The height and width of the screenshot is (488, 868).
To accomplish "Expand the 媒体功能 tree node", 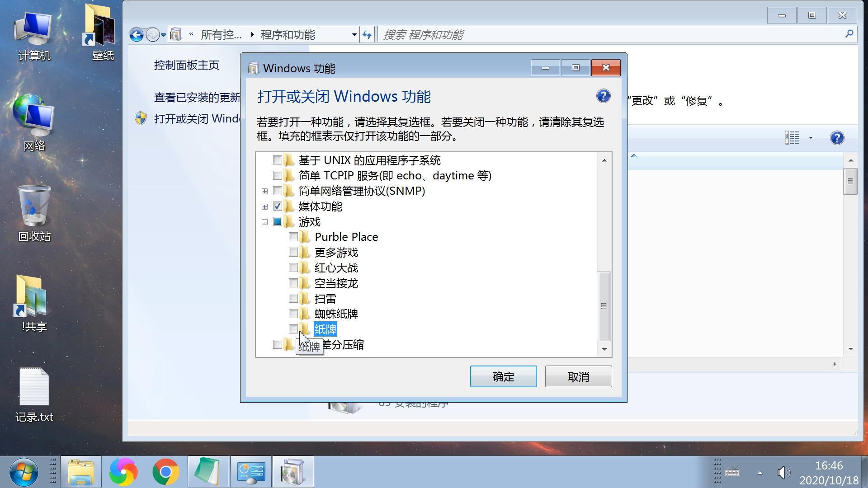I will click(x=264, y=206).
